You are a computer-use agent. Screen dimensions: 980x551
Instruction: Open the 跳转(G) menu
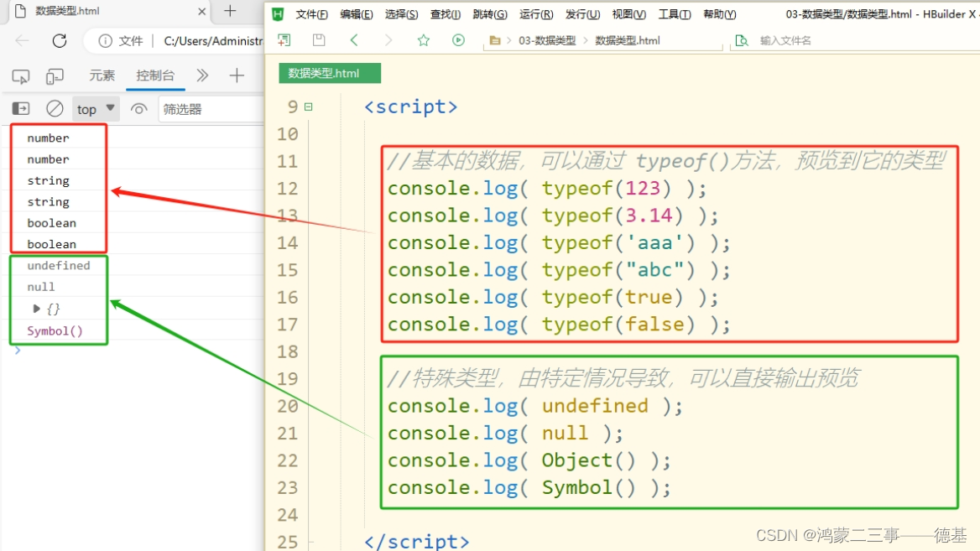pyautogui.click(x=490, y=13)
